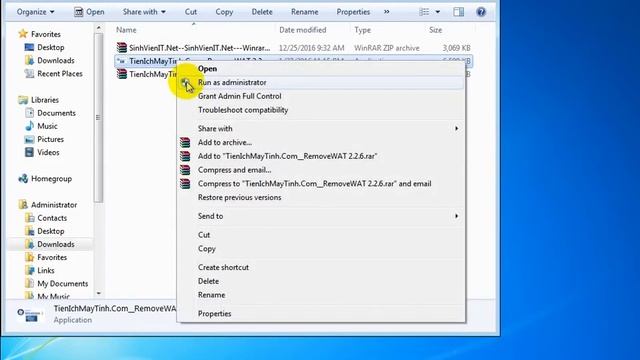
Task: Select the SinhVienIT.Net Winrar archive file
Action: pos(293,48)
